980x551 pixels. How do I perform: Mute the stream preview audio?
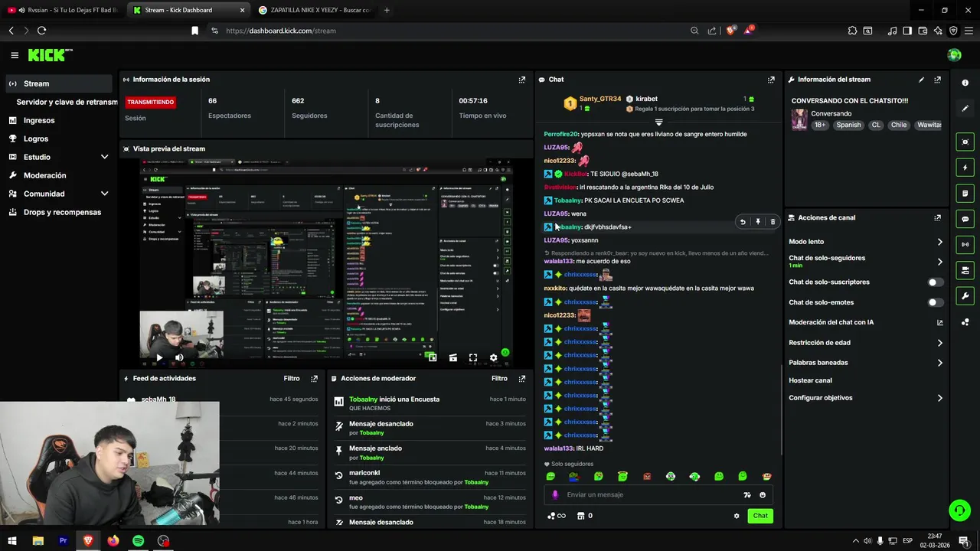pos(179,357)
